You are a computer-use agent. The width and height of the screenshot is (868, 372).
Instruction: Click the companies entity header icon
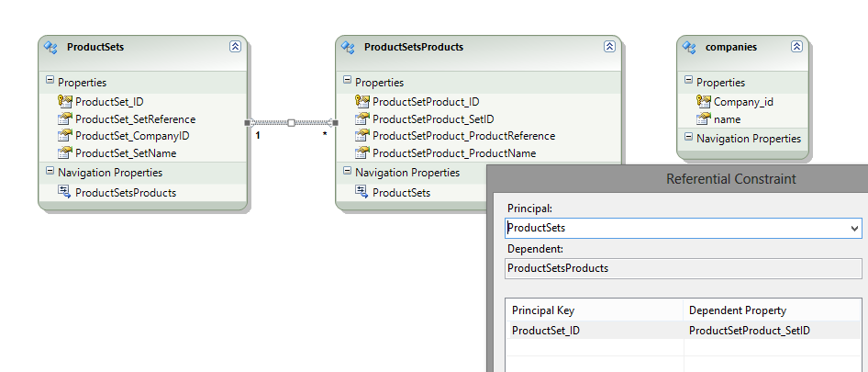click(x=690, y=47)
